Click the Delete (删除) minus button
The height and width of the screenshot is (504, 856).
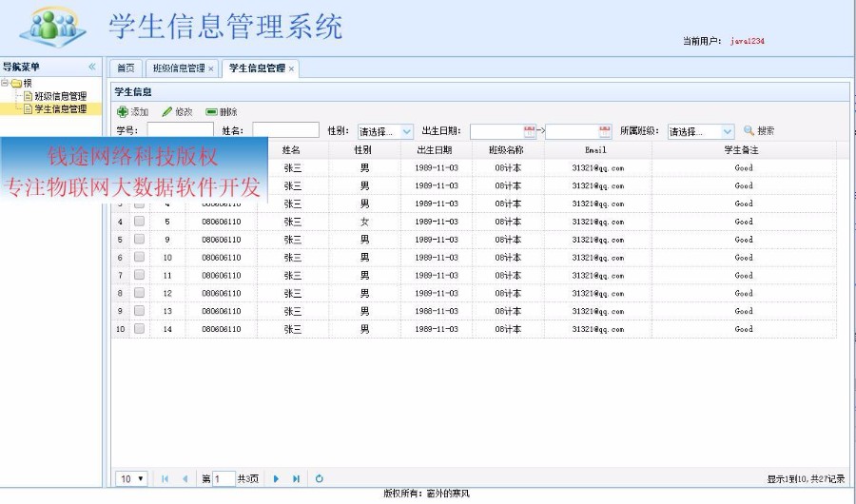[x=221, y=112]
